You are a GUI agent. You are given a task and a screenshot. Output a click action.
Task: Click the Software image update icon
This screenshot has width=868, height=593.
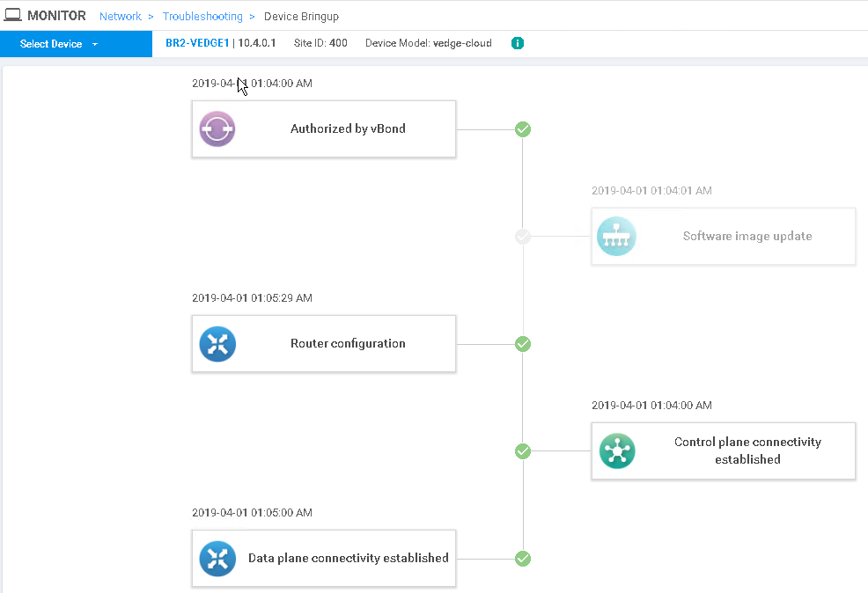(x=616, y=236)
